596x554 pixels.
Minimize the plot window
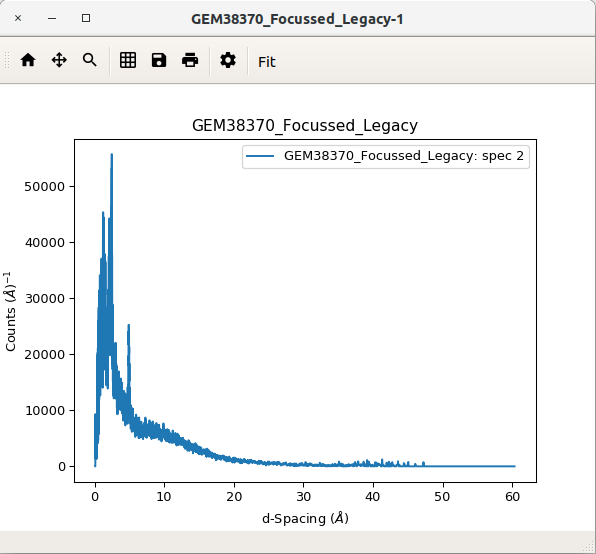pyautogui.click(x=52, y=18)
